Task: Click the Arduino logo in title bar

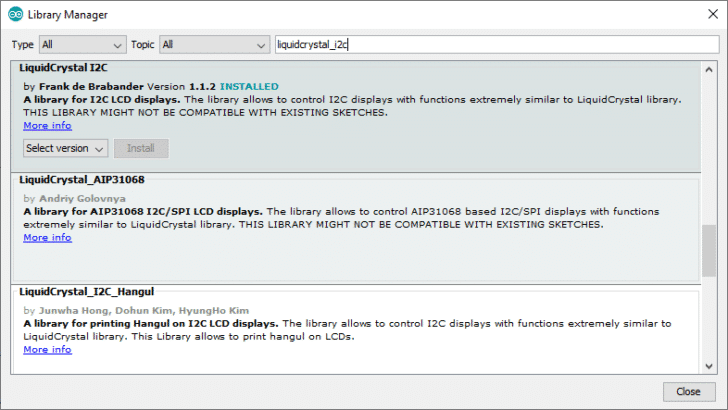Action: (x=14, y=14)
